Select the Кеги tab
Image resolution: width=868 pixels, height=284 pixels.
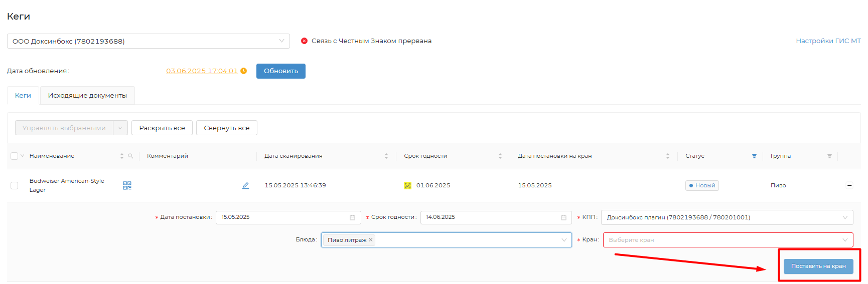point(23,96)
